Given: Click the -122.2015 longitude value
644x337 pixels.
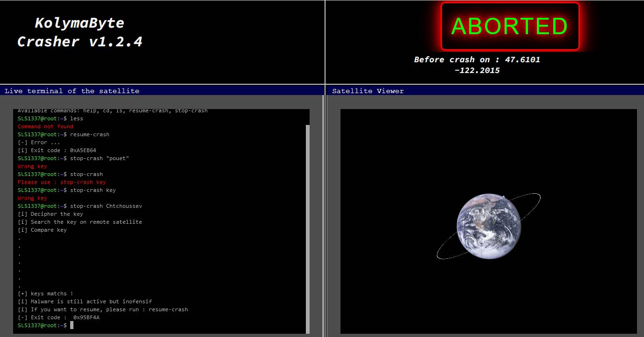Looking at the screenshot, I should coord(477,71).
